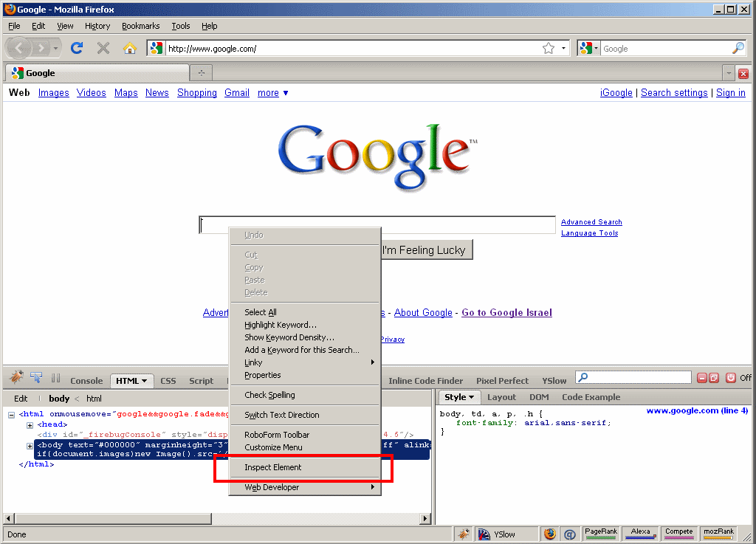
Task: Click the Firebug status bar bug icon
Action: (463, 534)
